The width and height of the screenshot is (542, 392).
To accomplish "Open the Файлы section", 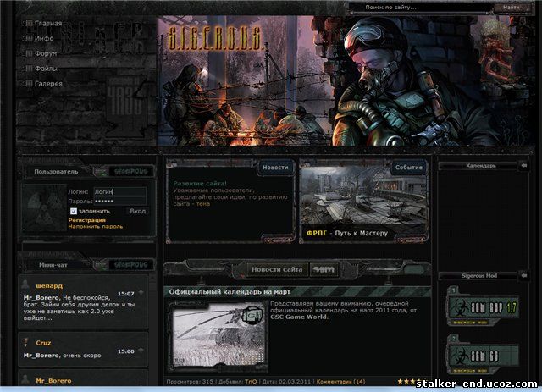I will 46,69.
